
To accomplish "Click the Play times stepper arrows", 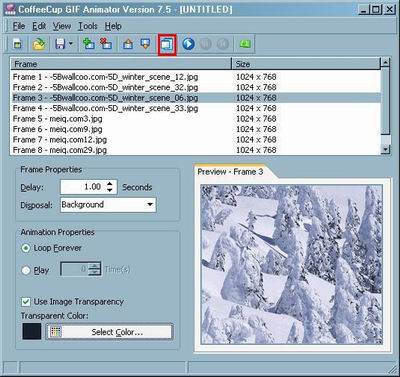I will point(95,269).
